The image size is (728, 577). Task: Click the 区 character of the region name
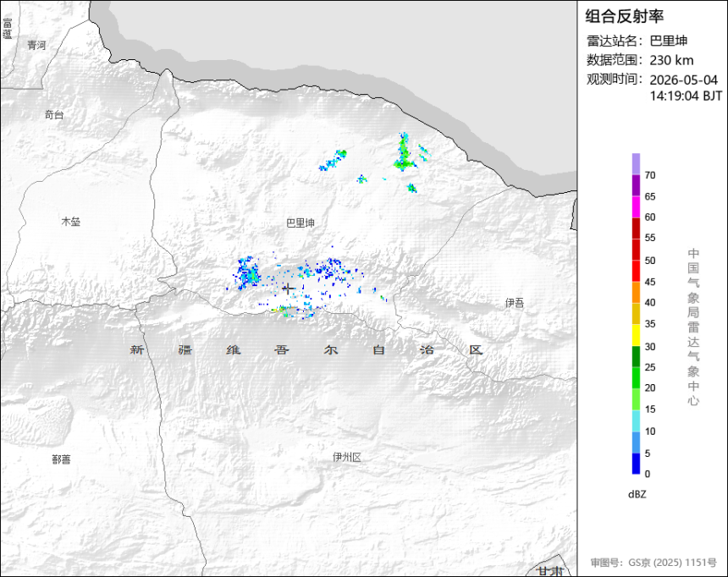point(476,349)
